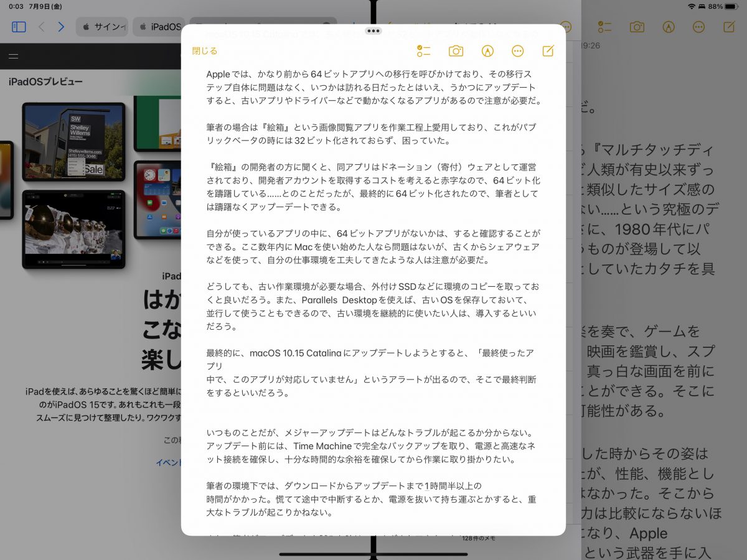747x560 pixels.
Task: Tap the markup icon in background Notes toolbar
Action: click(669, 27)
